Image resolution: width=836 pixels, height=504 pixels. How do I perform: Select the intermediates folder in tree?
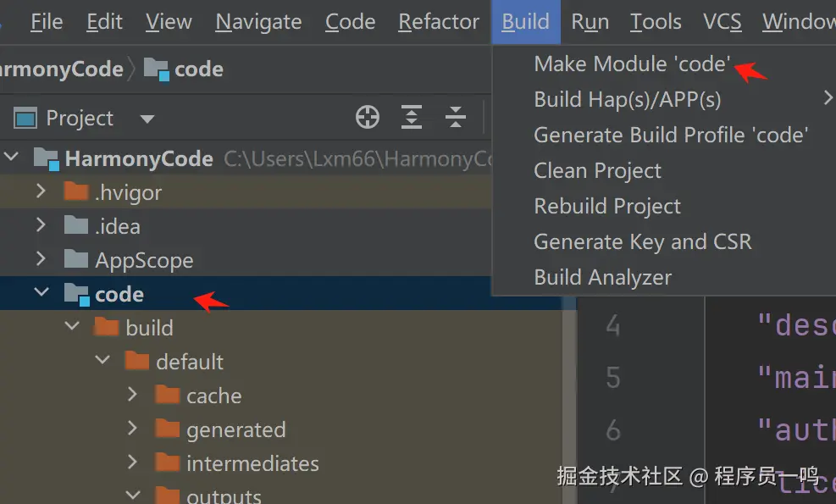click(252, 463)
